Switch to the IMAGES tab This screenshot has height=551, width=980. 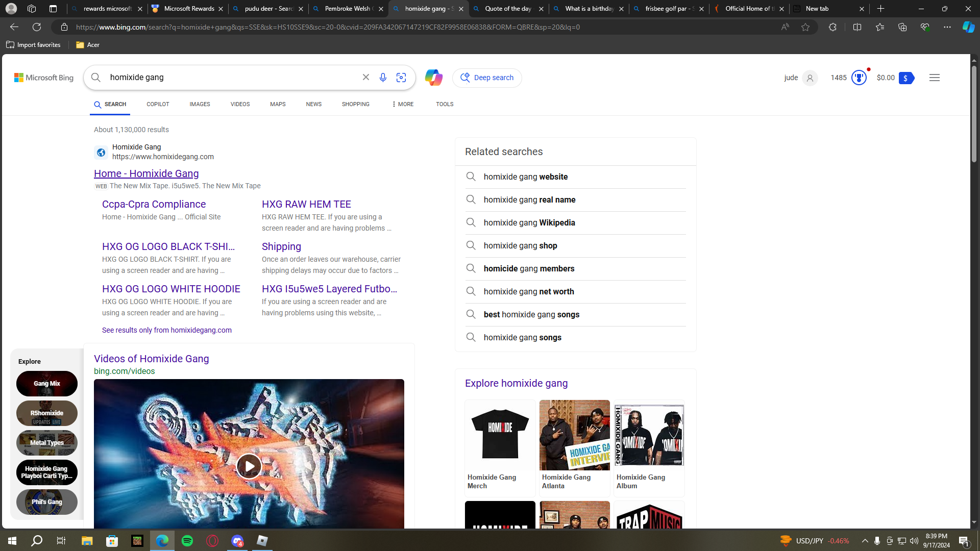200,104
